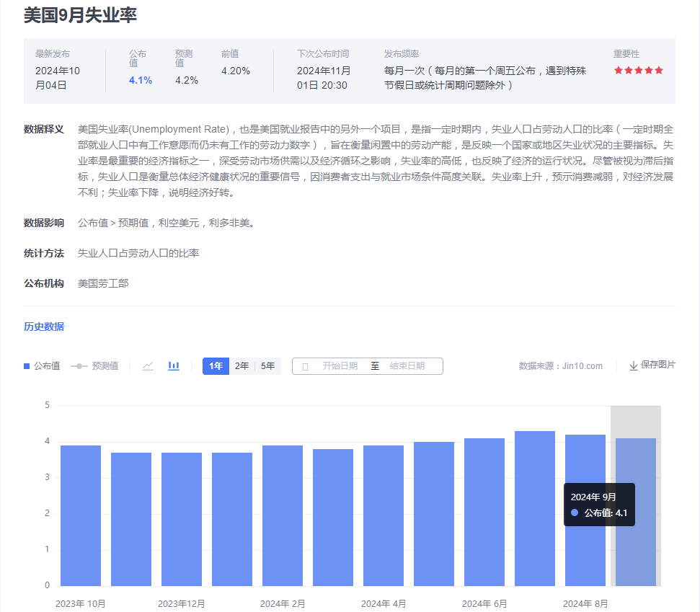Switch to the 2年 time range
The height and width of the screenshot is (612, 700).
point(242,366)
